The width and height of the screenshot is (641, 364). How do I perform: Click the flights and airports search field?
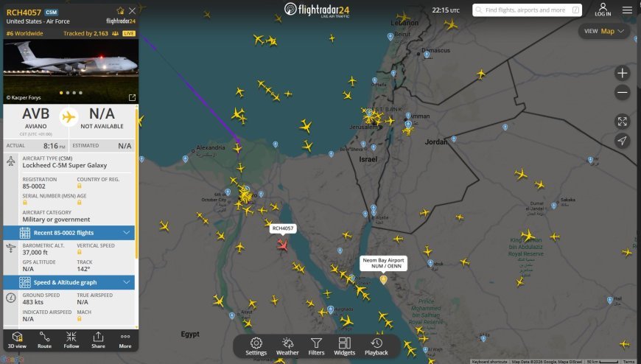click(x=527, y=10)
